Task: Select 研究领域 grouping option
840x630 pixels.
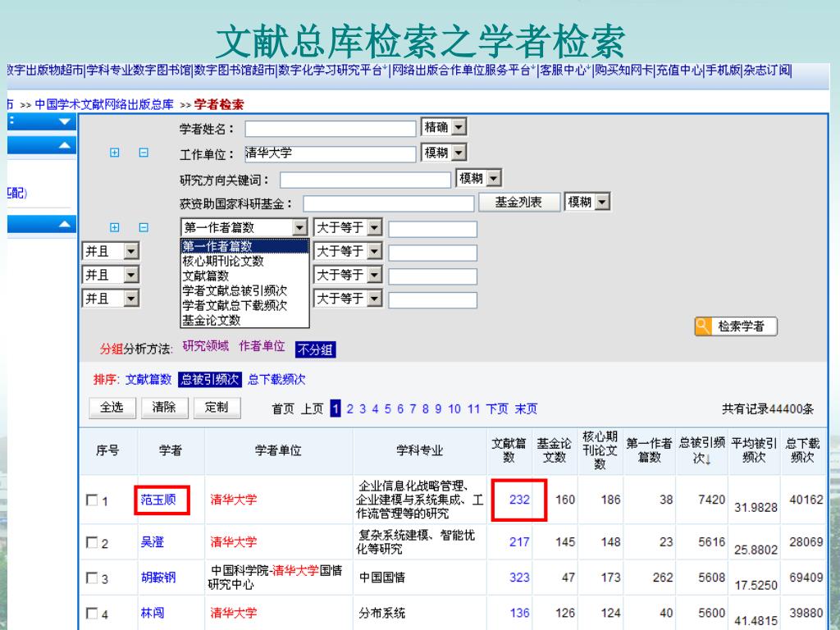Action: [205, 346]
